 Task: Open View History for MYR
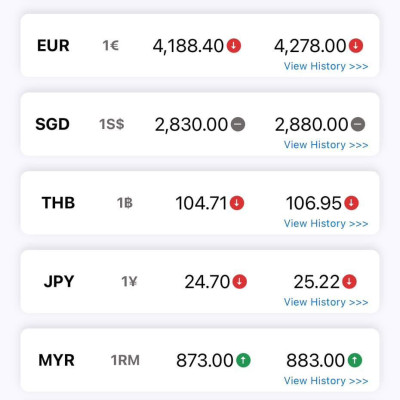click(326, 381)
